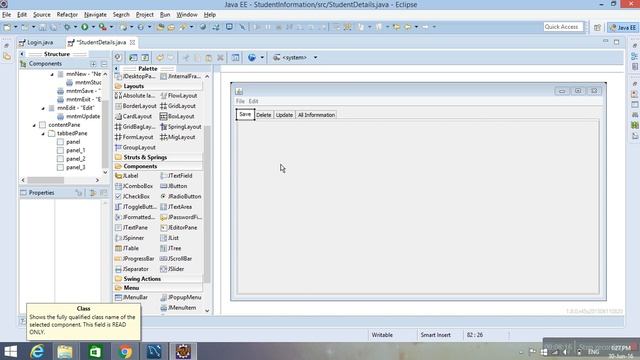Choose FlowLayout from Layouts
Image resolution: width=640 pixels, height=360 pixels.
(179, 96)
